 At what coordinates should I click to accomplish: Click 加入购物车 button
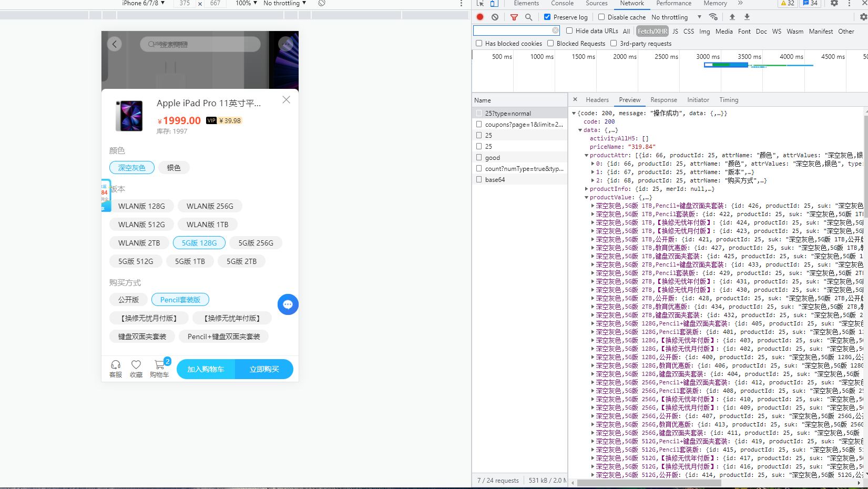pos(206,369)
